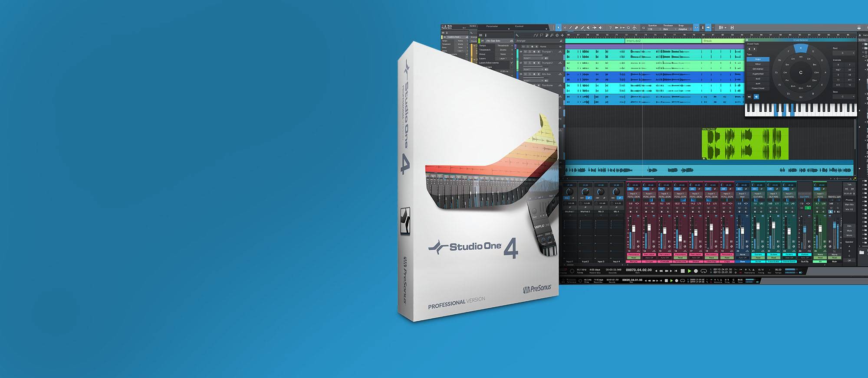Click the Mono button in monitor panel
Viewport: 868px width, 378px height.
(849, 235)
